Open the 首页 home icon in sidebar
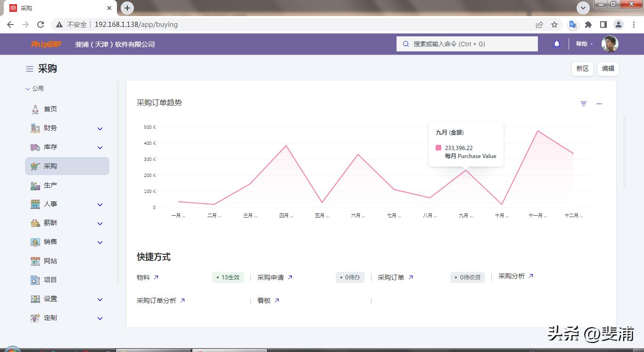 coord(35,109)
